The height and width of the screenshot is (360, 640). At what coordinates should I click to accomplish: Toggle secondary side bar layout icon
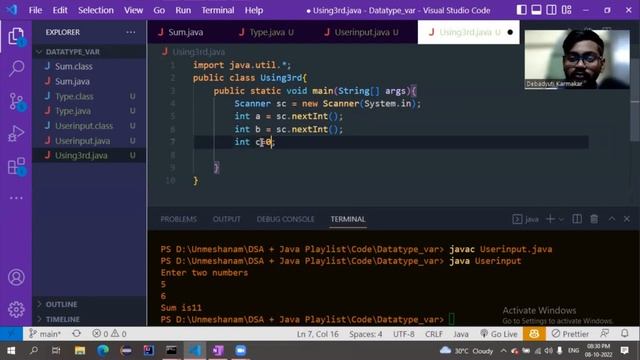point(551,10)
